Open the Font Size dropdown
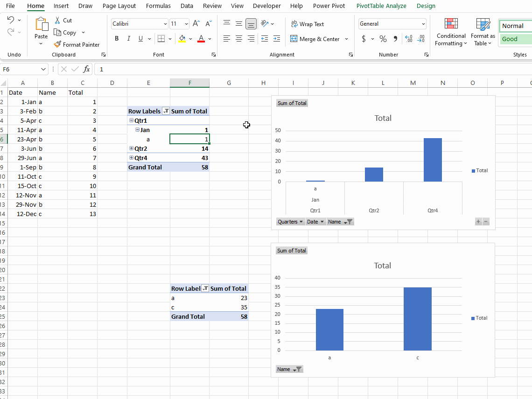 tap(186, 23)
